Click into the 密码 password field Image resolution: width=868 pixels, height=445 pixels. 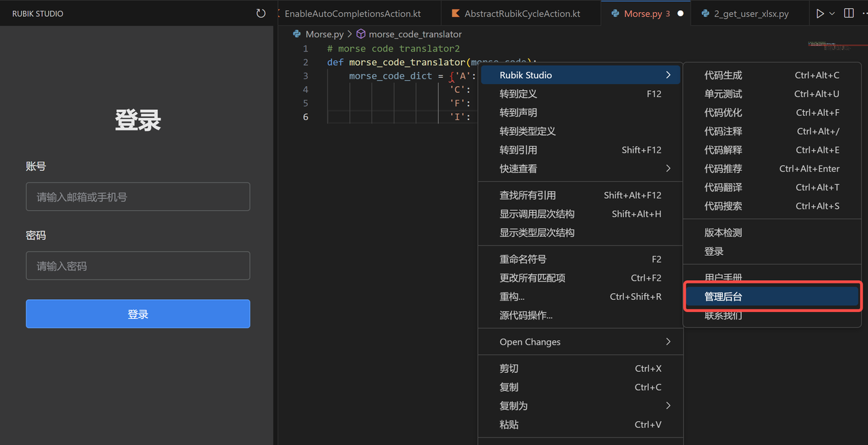pos(138,266)
